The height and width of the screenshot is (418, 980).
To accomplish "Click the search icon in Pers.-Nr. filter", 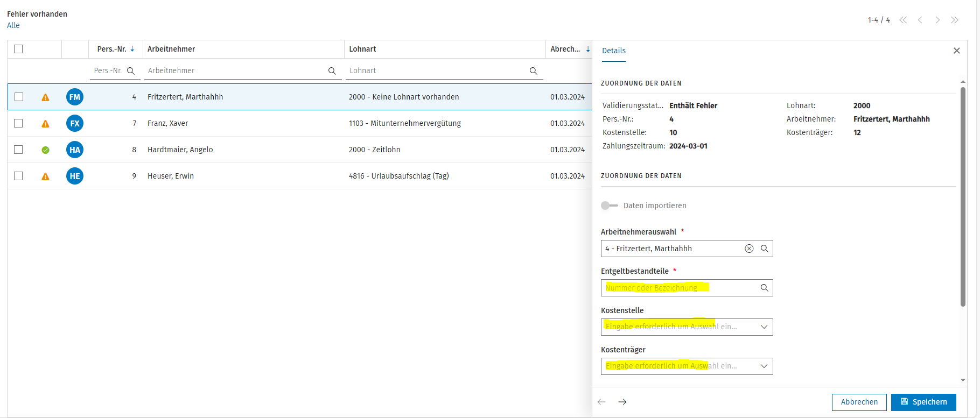I will (130, 71).
